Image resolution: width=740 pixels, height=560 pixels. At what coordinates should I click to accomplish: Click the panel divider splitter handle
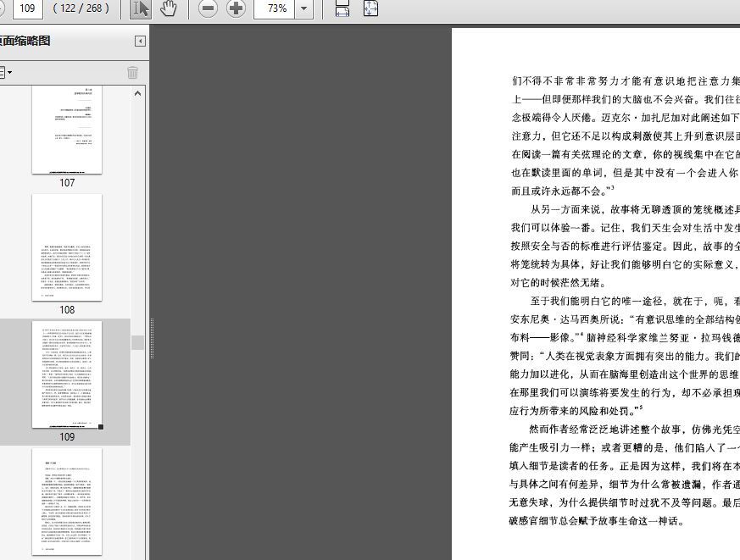[152, 338]
